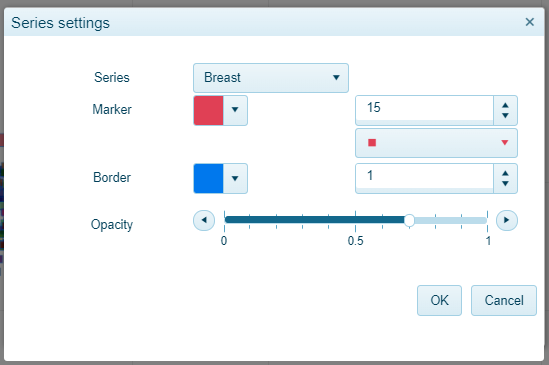
Task: Increase border width with the up arrow
Action: click(x=505, y=173)
